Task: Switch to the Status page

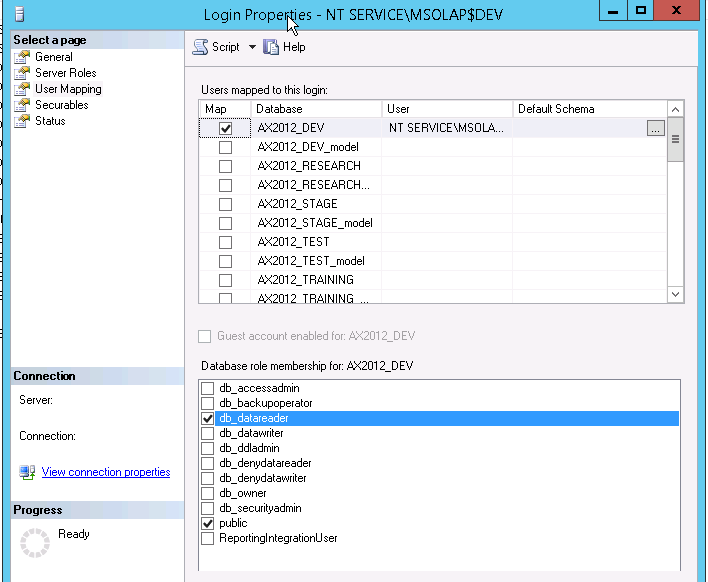Action: click(x=50, y=121)
